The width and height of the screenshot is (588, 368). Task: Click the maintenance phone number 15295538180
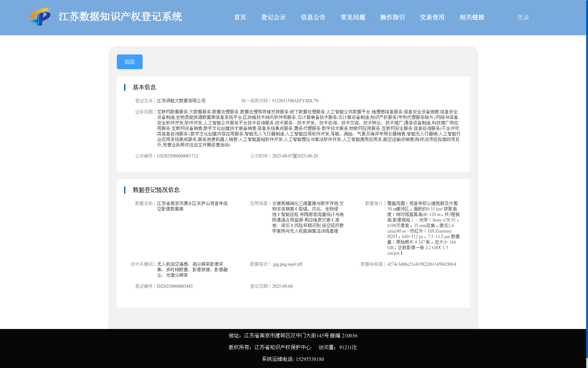(x=310, y=359)
